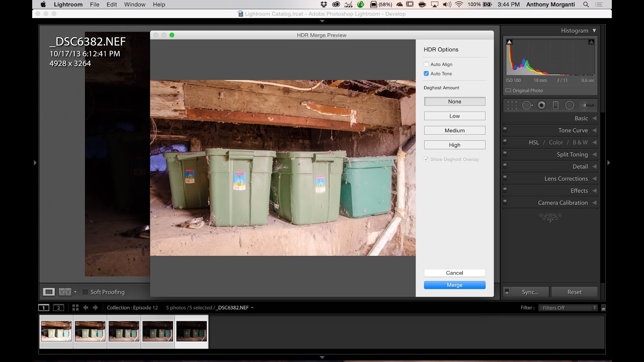This screenshot has width=644, height=362.
Task: Open grid view from filmstrip bar
Action: point(75,308)
